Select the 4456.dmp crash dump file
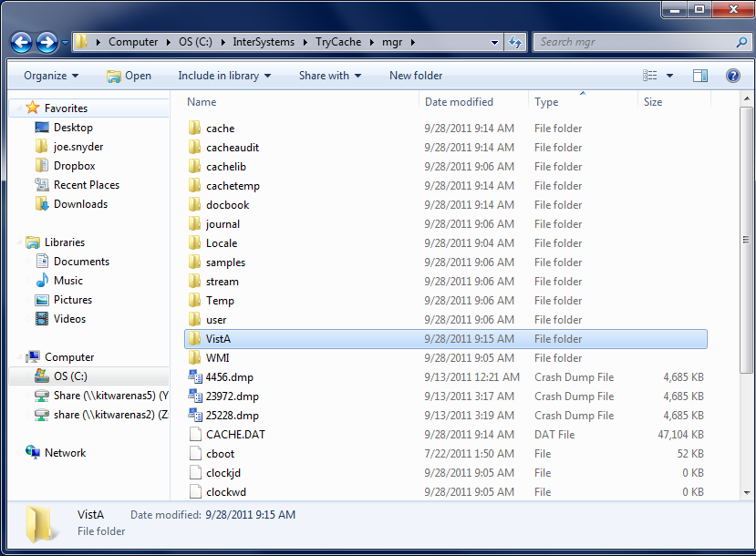Screen dimensions: 756x556 [230, 376]
